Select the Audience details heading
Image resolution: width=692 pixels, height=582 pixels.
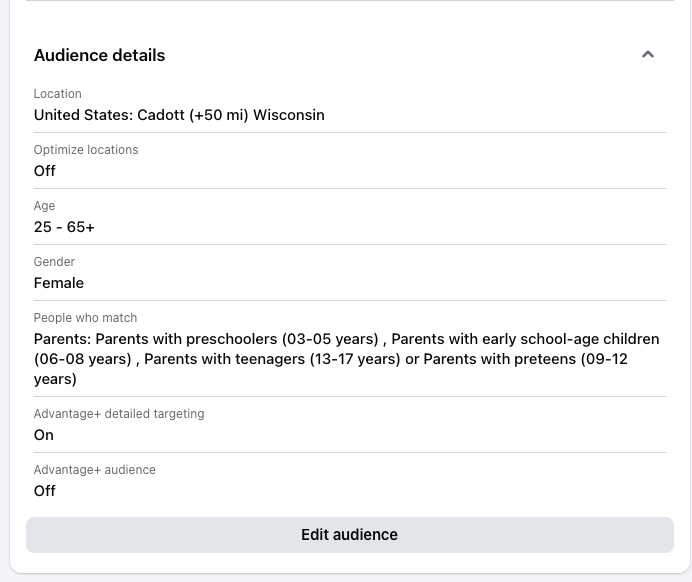[100, 56]
